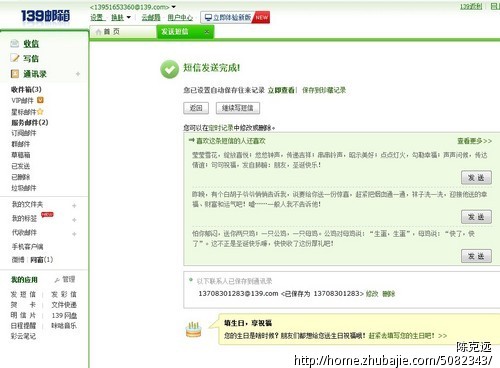Open the account email dropdown arrow
Viewport: 500px width, 368px height.
click(173, 7)
